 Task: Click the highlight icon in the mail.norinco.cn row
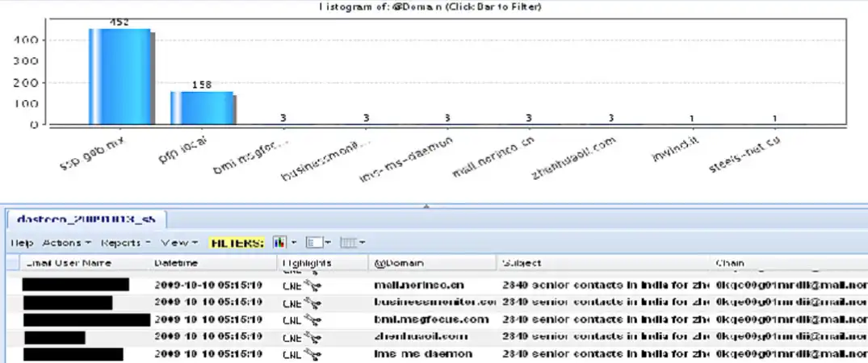coord(312,285)
